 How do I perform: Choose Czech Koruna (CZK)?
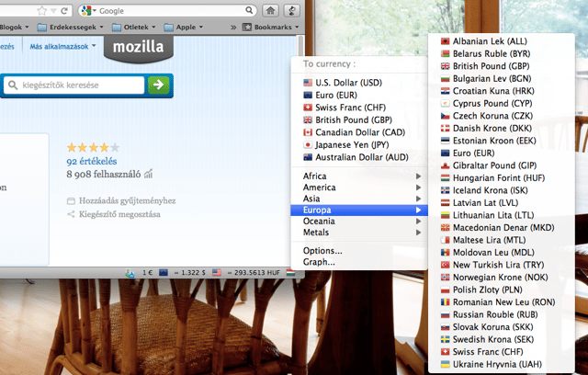[501, 116]
